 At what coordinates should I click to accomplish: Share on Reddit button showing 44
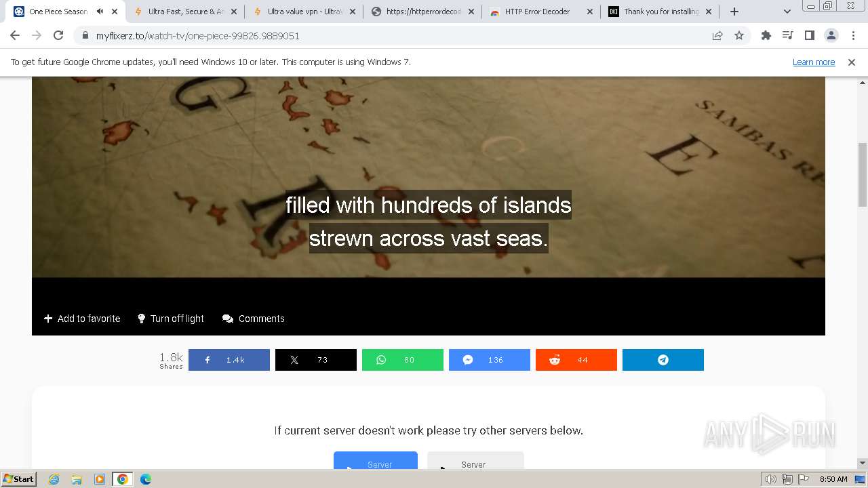click(576, 360)
